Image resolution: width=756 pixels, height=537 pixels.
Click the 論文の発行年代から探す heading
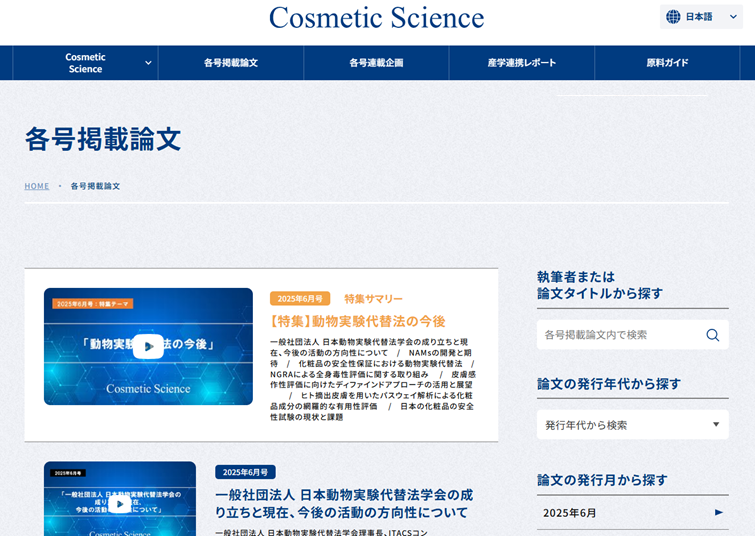608,384
